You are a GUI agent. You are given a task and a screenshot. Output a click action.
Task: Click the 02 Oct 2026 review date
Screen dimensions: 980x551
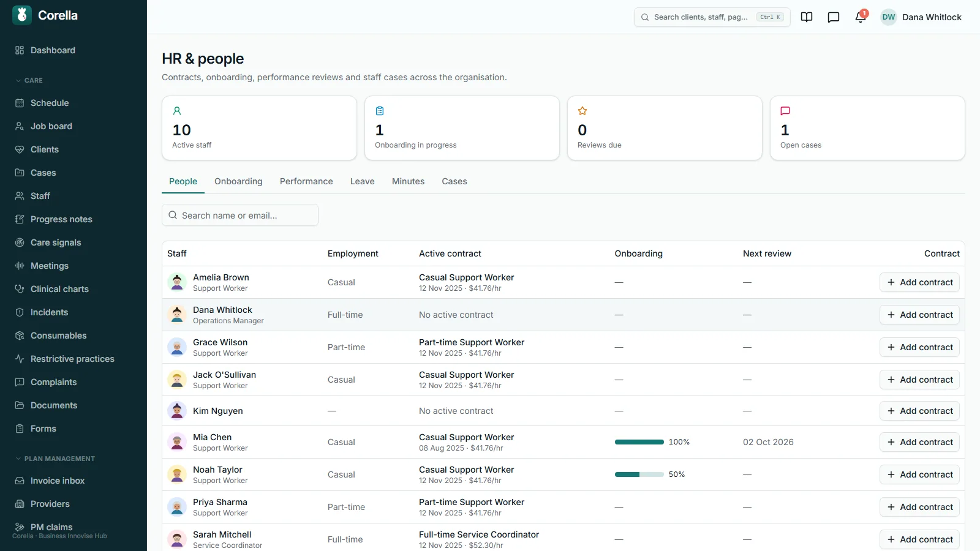(768, 442)
